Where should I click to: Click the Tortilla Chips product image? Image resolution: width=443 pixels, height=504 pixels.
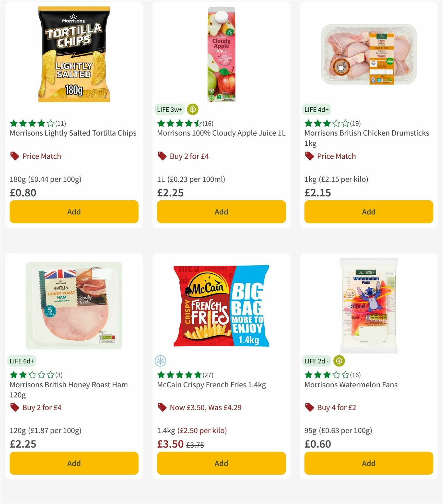click(x=73, y=53)
